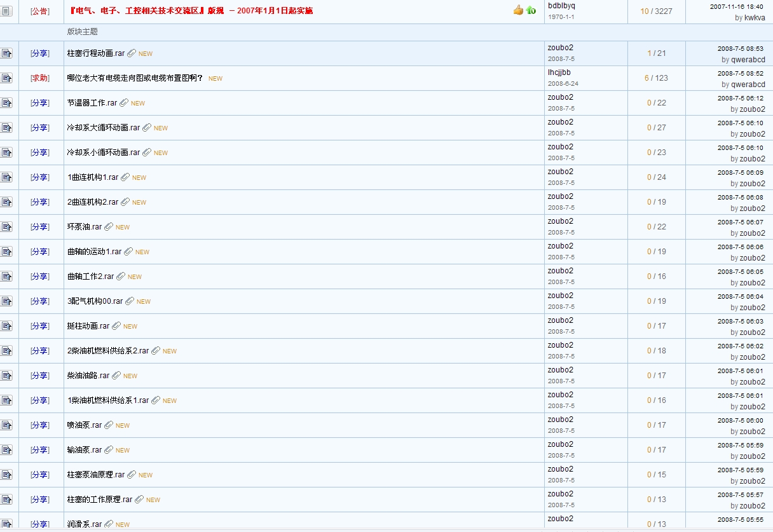Click the NEW tag after 输油泵.rar

pyautogui.click(x=123, y=451)
